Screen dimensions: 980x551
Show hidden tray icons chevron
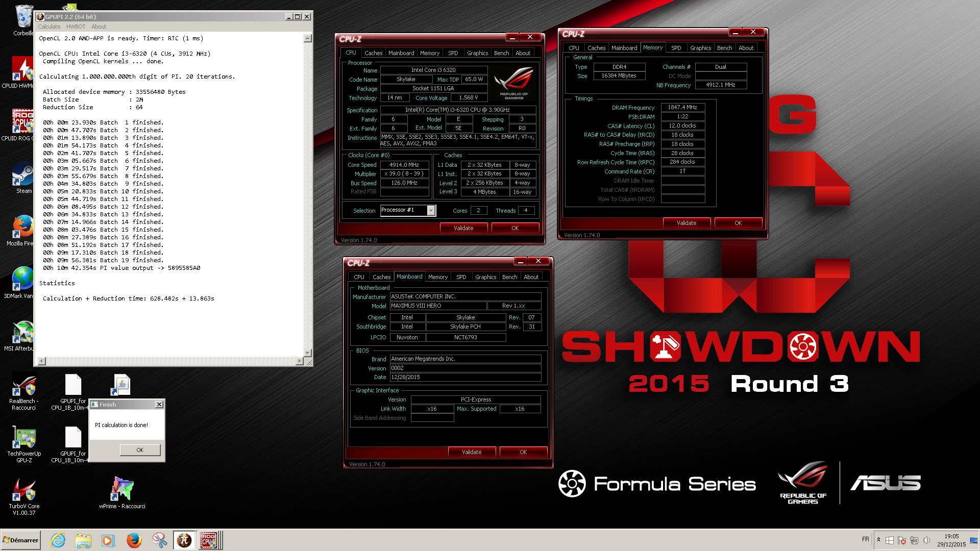coord(878,539)
